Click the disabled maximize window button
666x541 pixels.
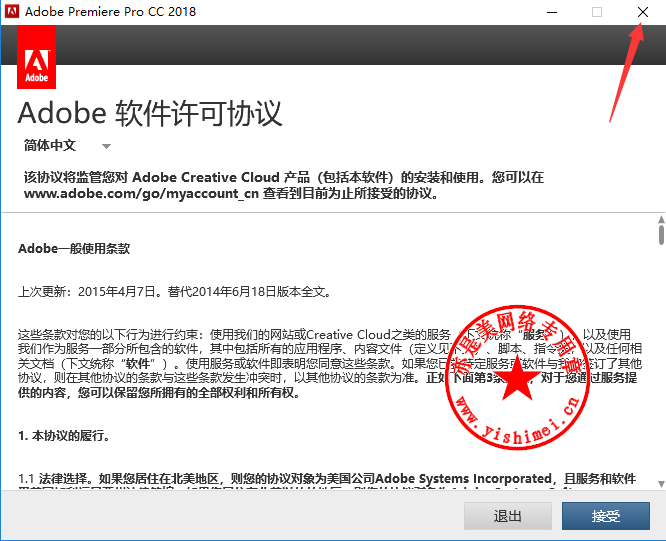tap(597, 12)
